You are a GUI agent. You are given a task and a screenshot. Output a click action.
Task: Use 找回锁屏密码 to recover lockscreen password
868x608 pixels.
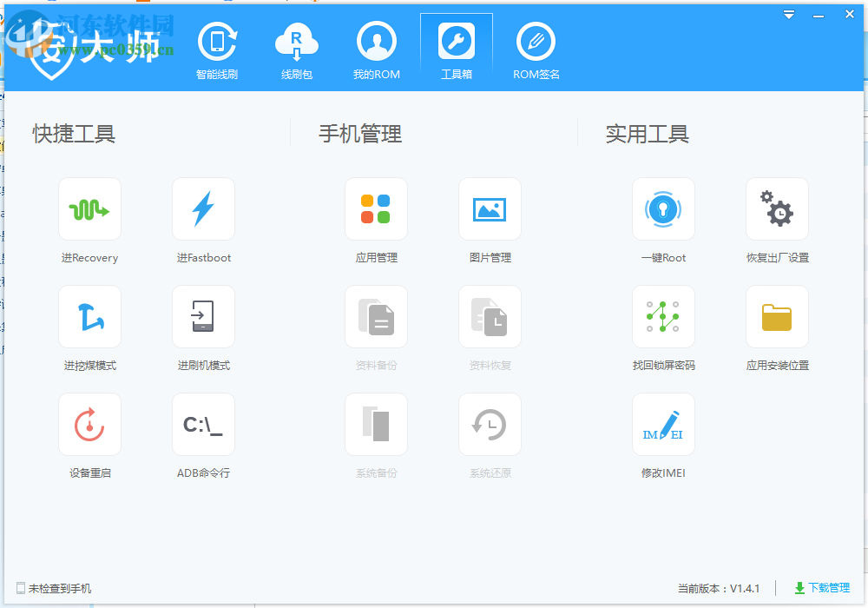[663, 316]
